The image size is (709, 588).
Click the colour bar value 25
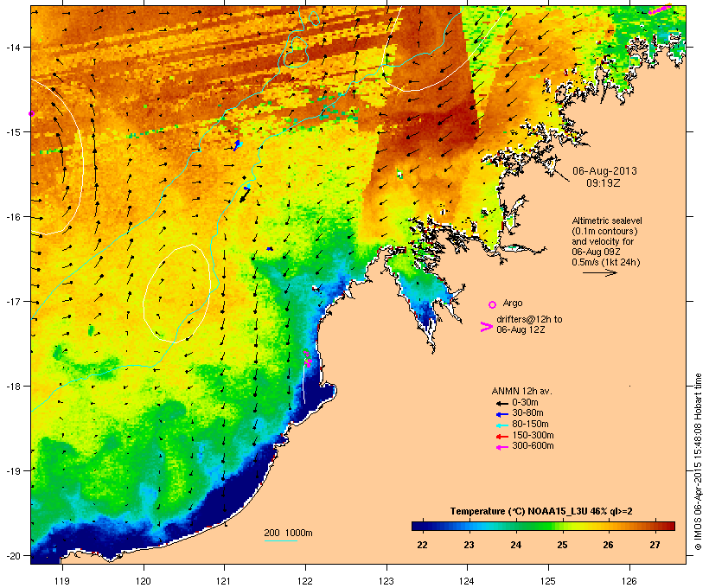coord(562,545)
